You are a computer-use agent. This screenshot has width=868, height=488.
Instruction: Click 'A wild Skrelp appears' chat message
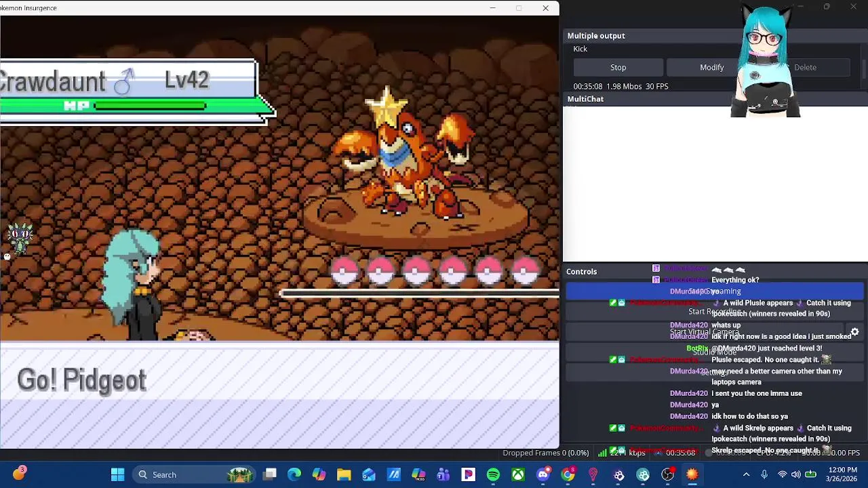[x=781, y=433]
